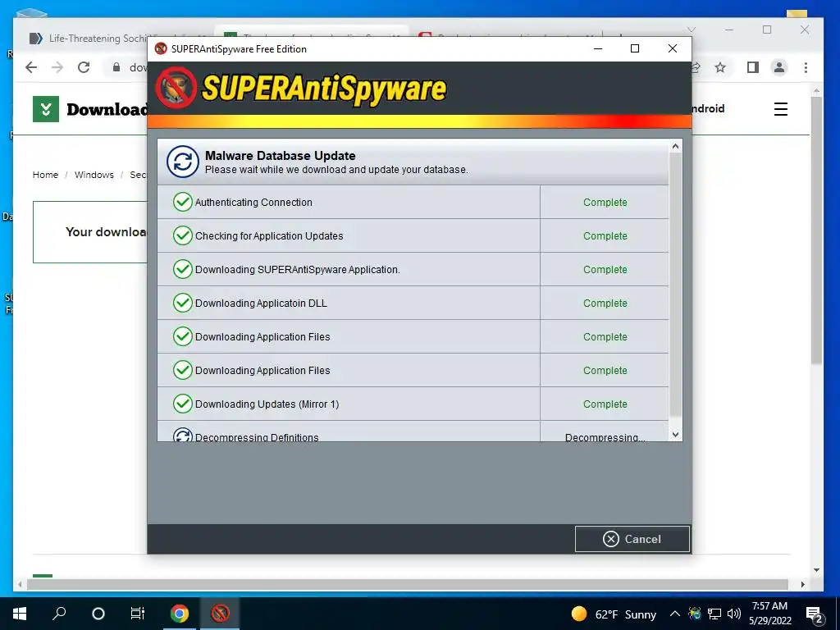Select the Downloading Updates (Mirror 1) text
This screenshot has width=840, height=630.
(267, 404)
